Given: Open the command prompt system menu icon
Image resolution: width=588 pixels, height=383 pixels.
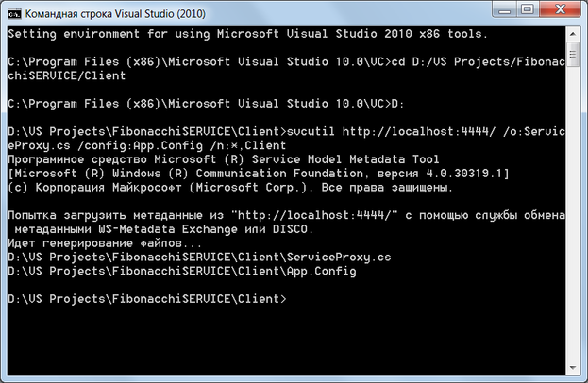Looking at the screenshot, I should tap(16, 13).
